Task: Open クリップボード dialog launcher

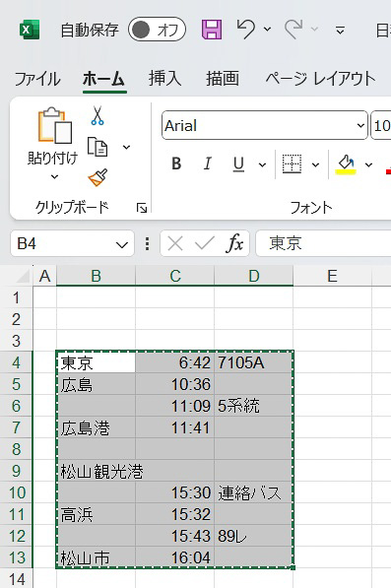Action: (x=142, y=208)
